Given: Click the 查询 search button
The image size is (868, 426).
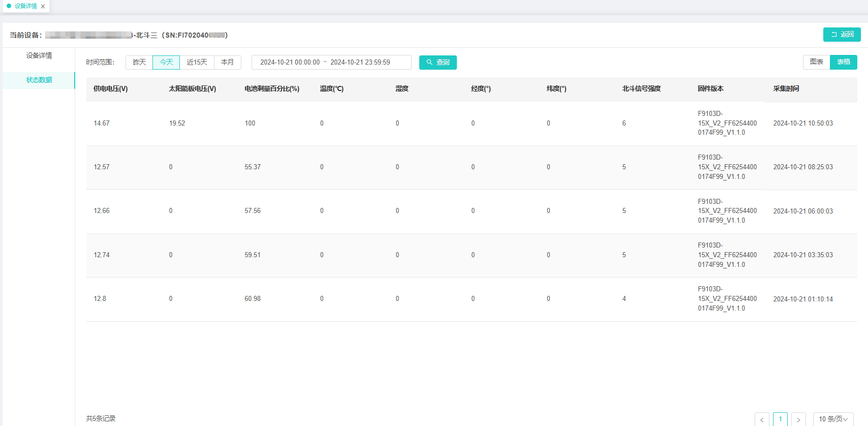Looking at the screenshot, I should point(438,63).
